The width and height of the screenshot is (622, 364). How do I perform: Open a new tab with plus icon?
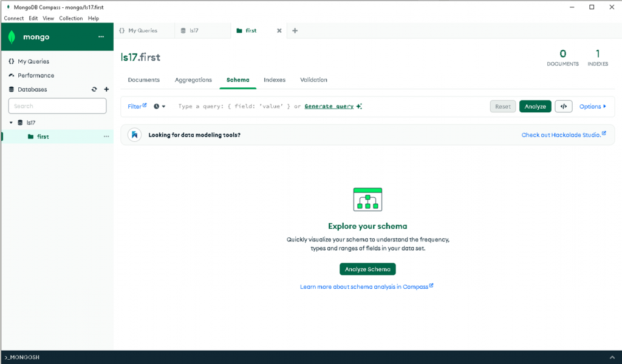pos(295,30)
